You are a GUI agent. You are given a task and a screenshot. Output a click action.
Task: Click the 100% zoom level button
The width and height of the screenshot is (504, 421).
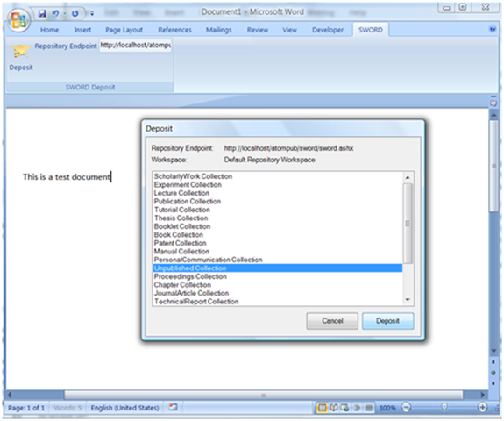(387, 408)
